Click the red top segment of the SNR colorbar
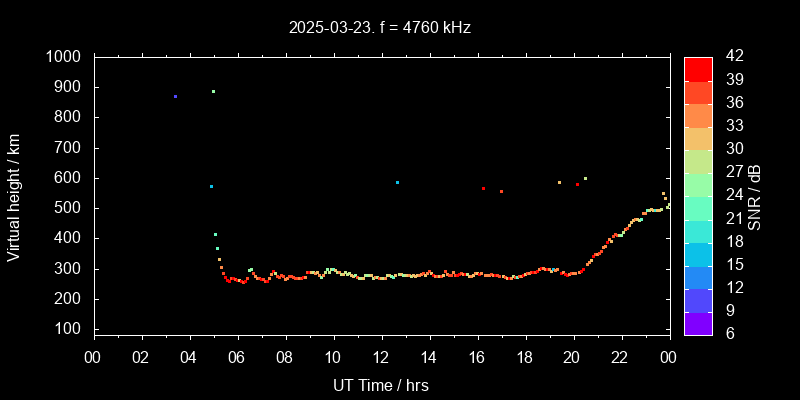Image resolution: width=800 pixels, height=400 pixels. pyautogui.click(x=698, y=68)
